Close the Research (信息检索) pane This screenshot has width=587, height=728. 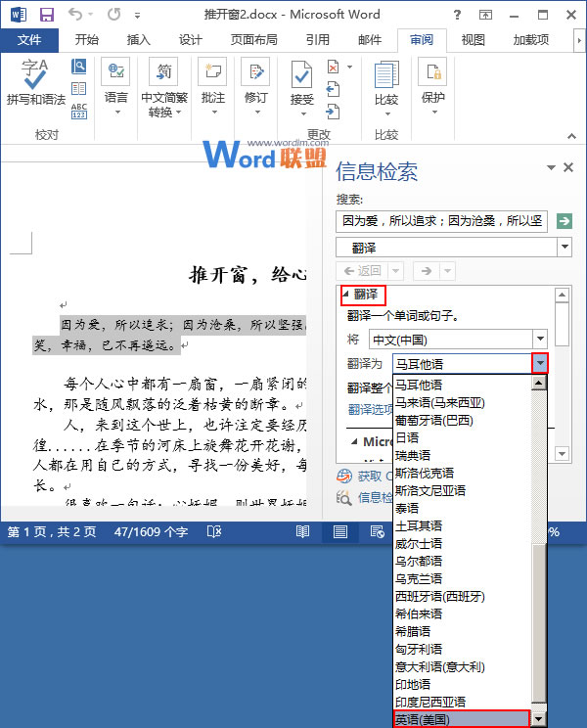tap(568, 167)
